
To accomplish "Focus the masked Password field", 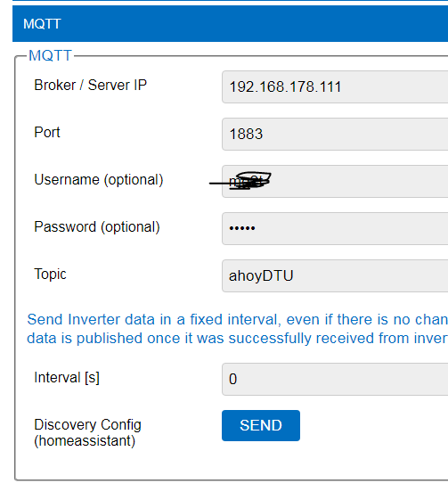I will pyautogui.click(x=335, y=228).
